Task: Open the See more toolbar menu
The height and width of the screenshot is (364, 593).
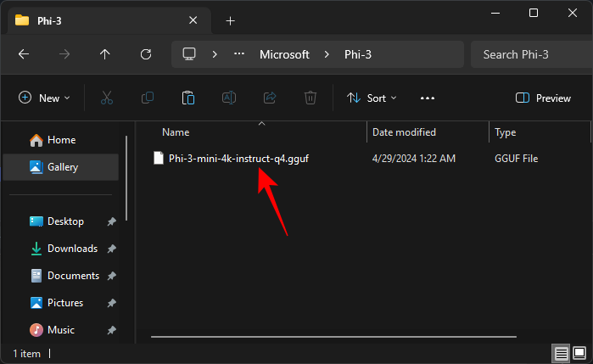Action: point(428,98)
